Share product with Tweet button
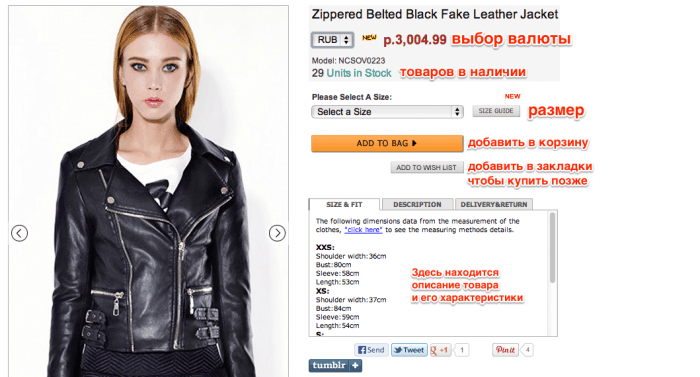This screenshot has width=700, height=377. (x=409, y=350)
